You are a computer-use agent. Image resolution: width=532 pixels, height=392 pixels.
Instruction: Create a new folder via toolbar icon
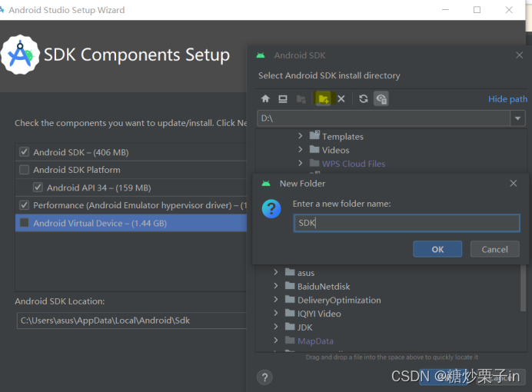coord(324,98)
